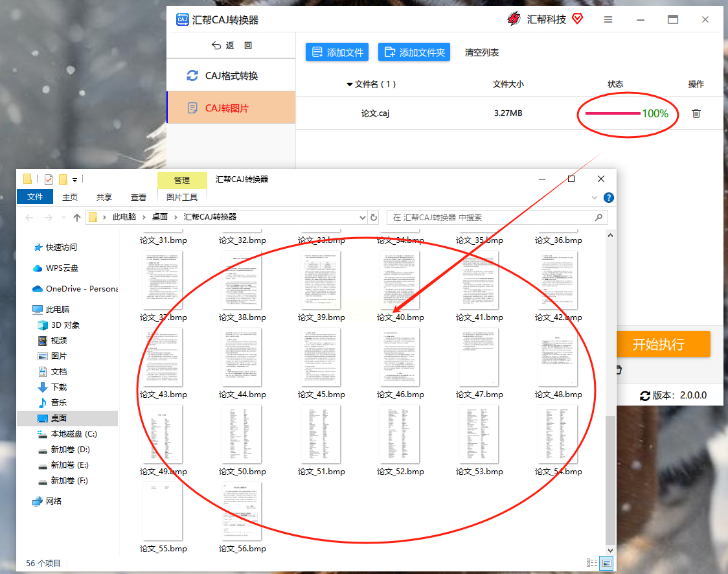The height and width of the screenshot is (574, 728).
Task: Click 桌面 in the address bar
Action: 160,217
